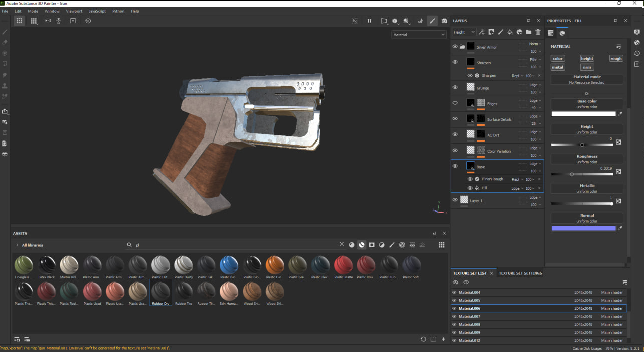Add a folder with the Layers folder icon
The height and width of the screenshot is (352, 644).
point(528,32)
